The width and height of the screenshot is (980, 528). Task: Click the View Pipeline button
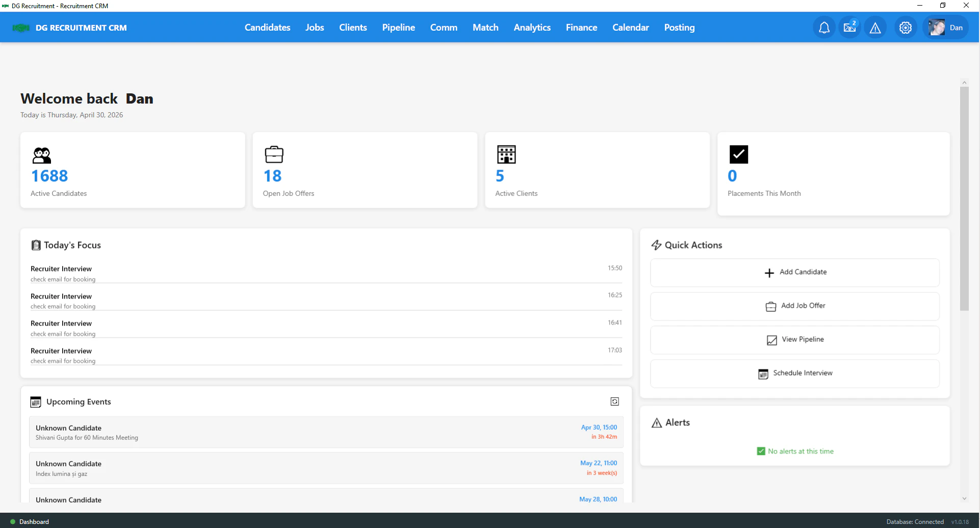[794, 340]
